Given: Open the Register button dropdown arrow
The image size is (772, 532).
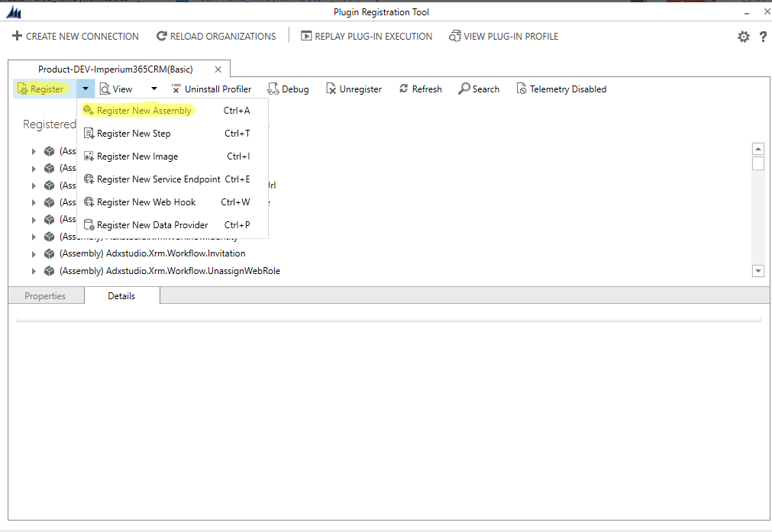Looking at the screenshot, I should tap(85, 89).
